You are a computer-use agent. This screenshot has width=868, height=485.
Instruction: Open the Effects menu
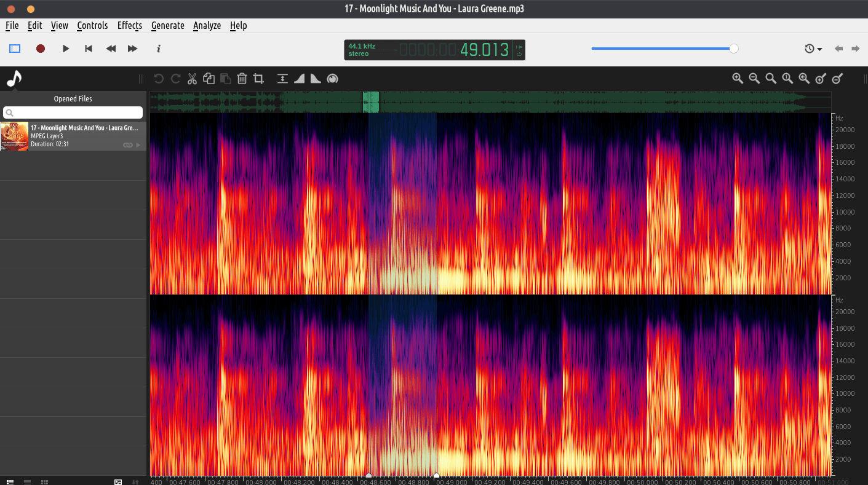coord(130,25)
